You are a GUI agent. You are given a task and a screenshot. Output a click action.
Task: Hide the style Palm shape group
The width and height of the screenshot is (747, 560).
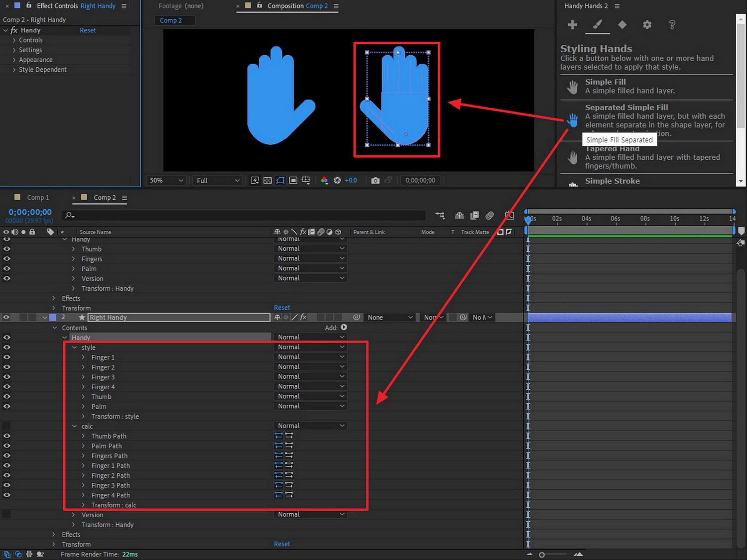6,406
